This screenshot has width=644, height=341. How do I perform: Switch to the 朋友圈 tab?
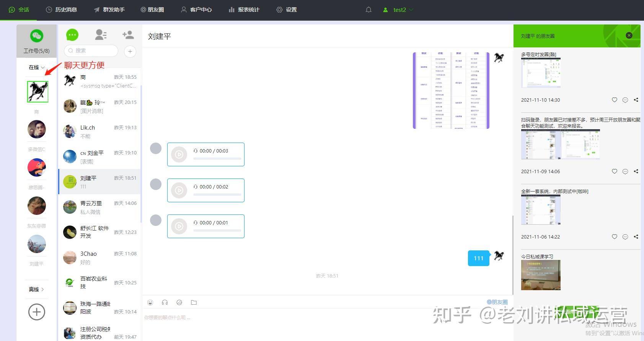click(x=152, y=10)
